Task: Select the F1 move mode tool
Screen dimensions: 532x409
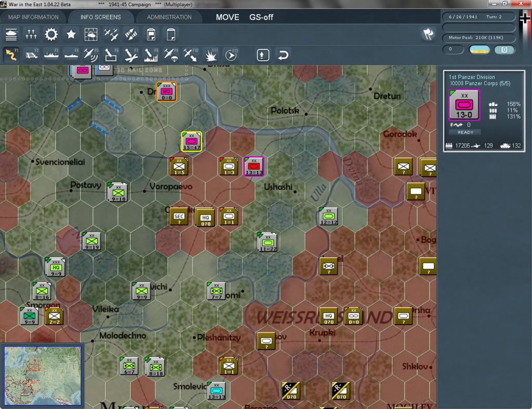Action: (x=11, y=55)
